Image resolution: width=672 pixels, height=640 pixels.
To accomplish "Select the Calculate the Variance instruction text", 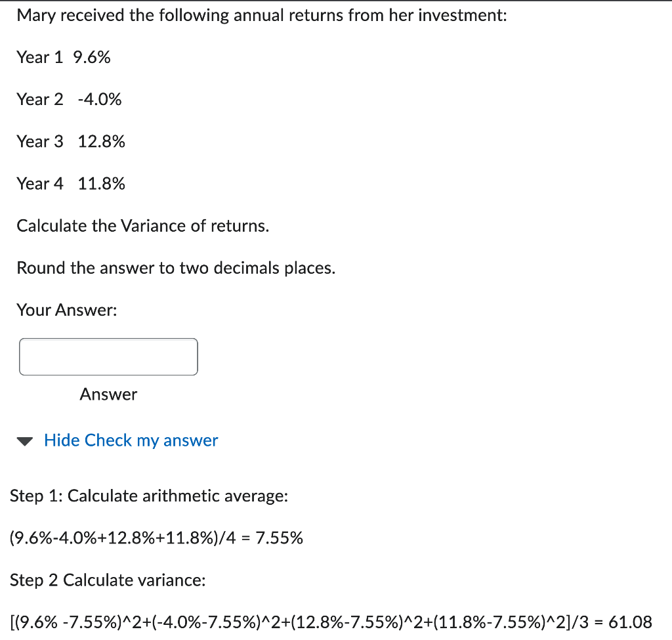I will tap(143, 226).
